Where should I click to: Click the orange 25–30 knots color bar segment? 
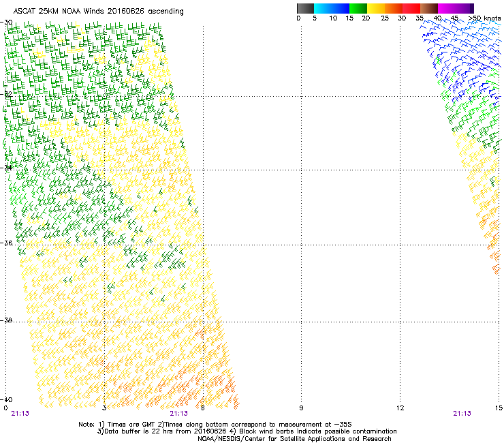coord(394,8)
